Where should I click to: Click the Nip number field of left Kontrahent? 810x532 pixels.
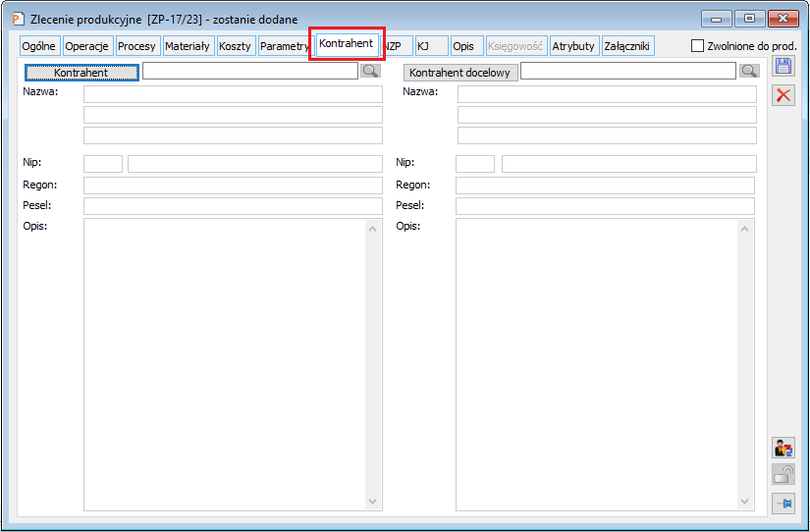click(255, 164)
